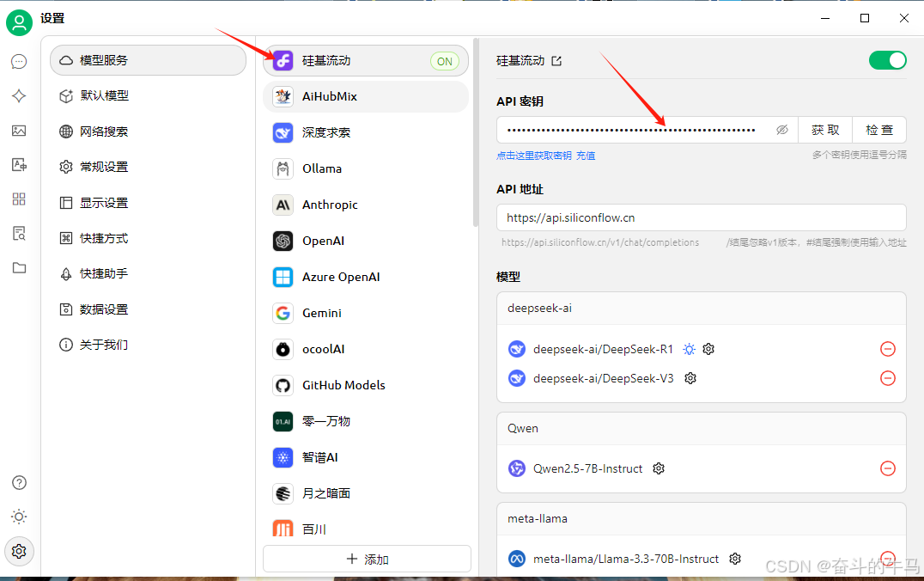Select the 硅基流动 provider in list
924x581 pixels.
[x=365, y=61]
